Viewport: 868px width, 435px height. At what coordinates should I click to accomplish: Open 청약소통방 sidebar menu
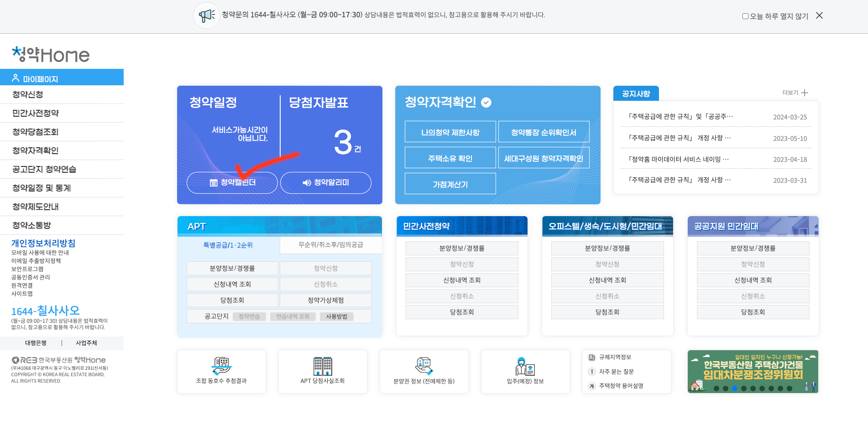point(62,225)
